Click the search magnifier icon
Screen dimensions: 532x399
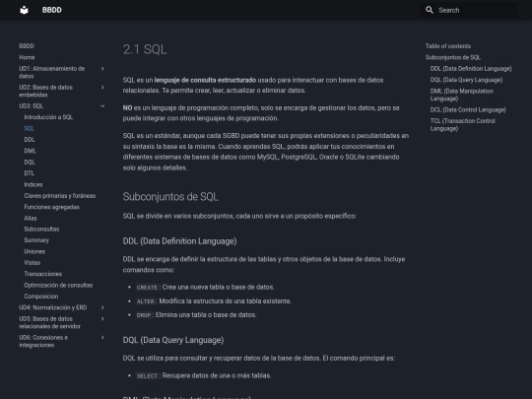(430, 10)
